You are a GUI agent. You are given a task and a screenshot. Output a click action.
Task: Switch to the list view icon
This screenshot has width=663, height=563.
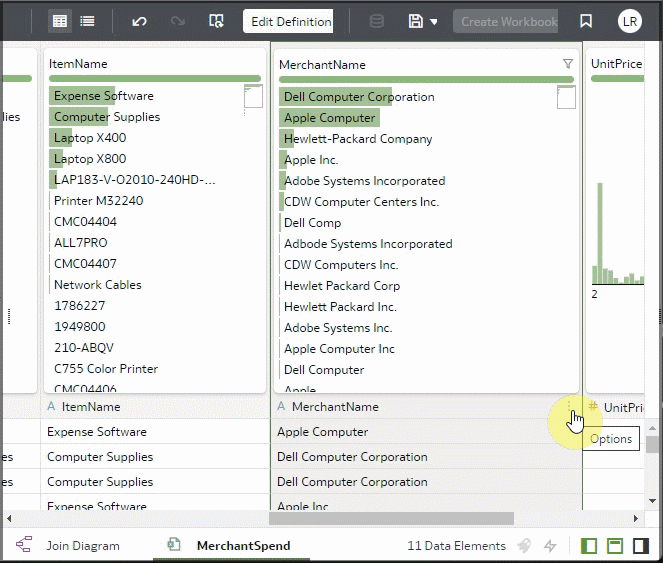[87, 21]
